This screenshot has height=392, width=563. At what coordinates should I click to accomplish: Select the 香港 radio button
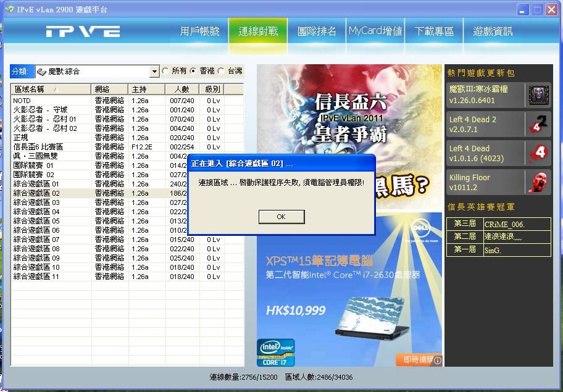coord(194,71)
